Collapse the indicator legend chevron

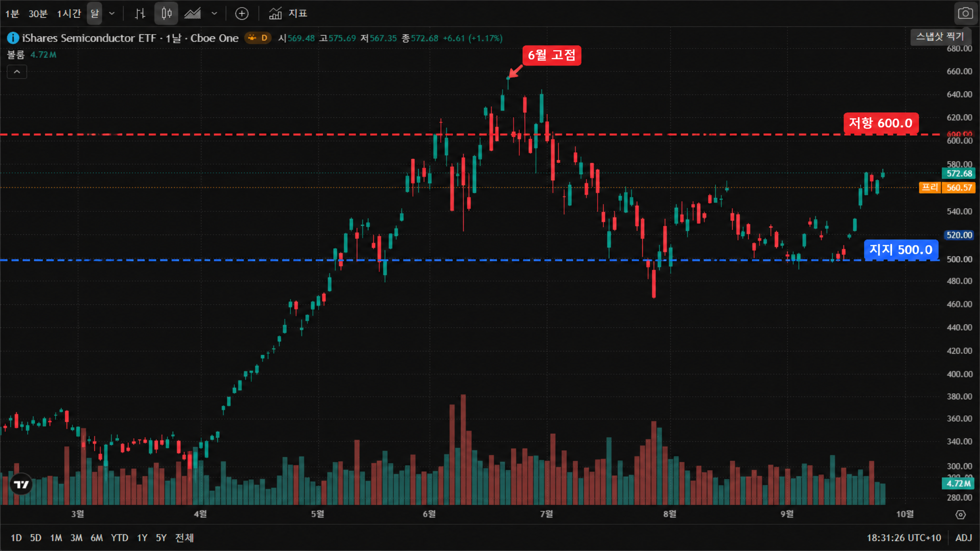17,72
